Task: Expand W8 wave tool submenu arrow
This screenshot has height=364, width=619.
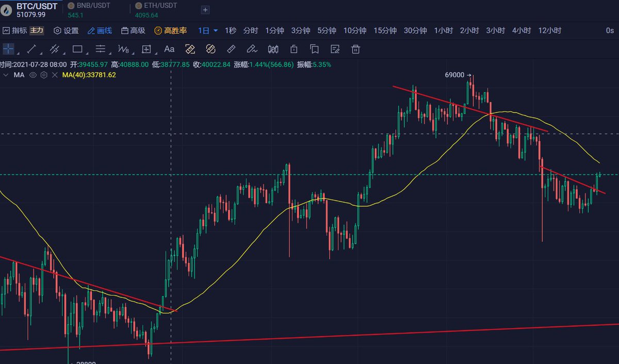Action: pyautogui.click(x=133, y=53)
